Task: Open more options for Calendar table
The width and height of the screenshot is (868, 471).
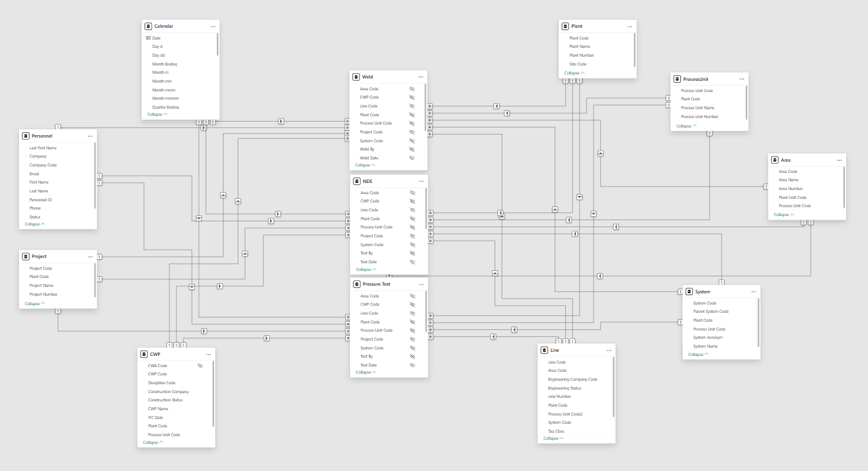Action: pos(213,27)
